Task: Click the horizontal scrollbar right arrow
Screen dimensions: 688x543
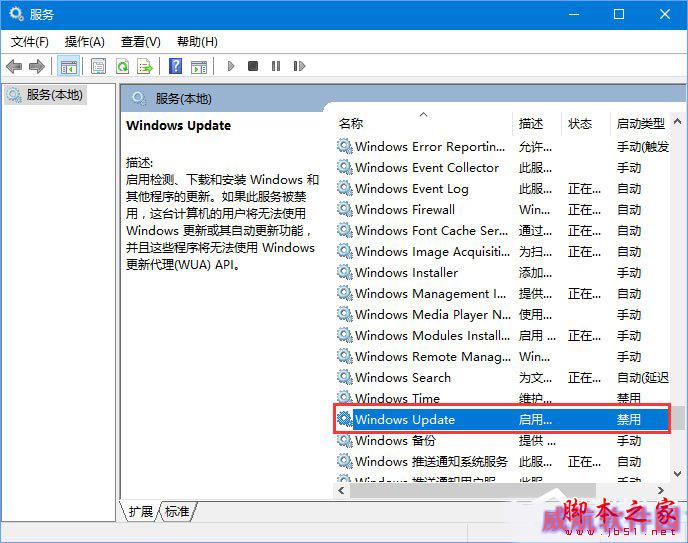Action: coord(661,490)
